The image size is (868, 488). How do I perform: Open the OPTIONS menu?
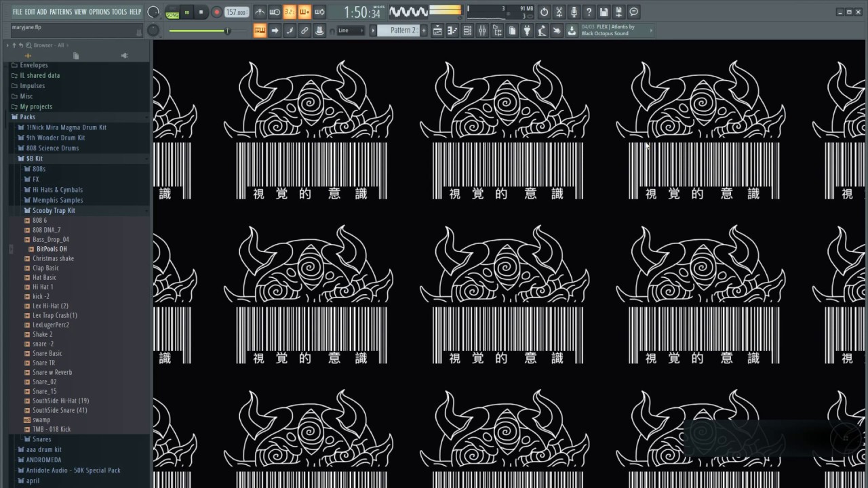tap(100, 12)
